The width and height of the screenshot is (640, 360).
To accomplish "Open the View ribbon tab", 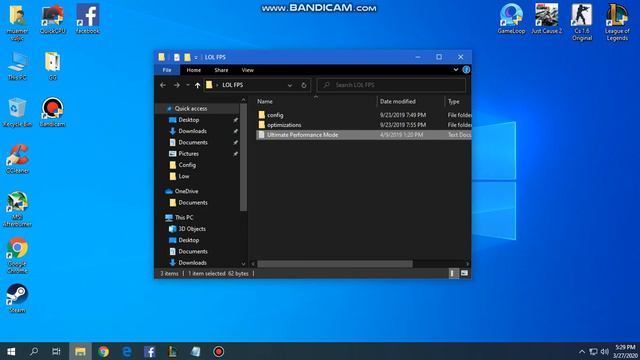I will coord(248,70).
